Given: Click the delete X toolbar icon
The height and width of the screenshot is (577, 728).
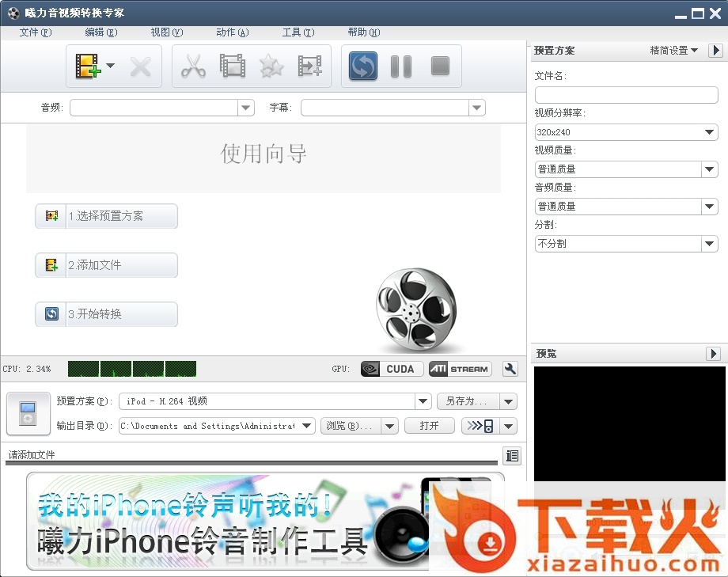Looking at the screenshot, I should [x=140, y=66].
